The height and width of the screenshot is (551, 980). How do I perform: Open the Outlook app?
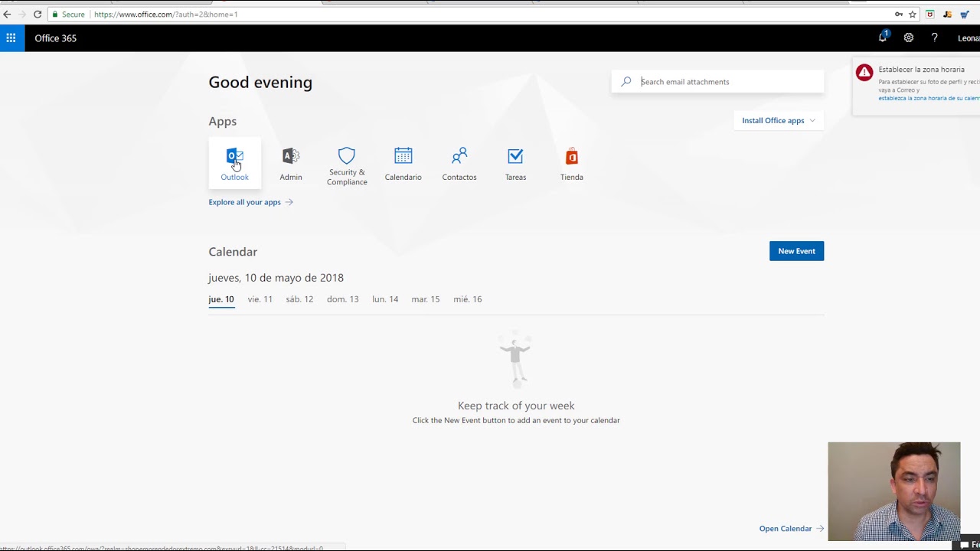coord(234,163)
